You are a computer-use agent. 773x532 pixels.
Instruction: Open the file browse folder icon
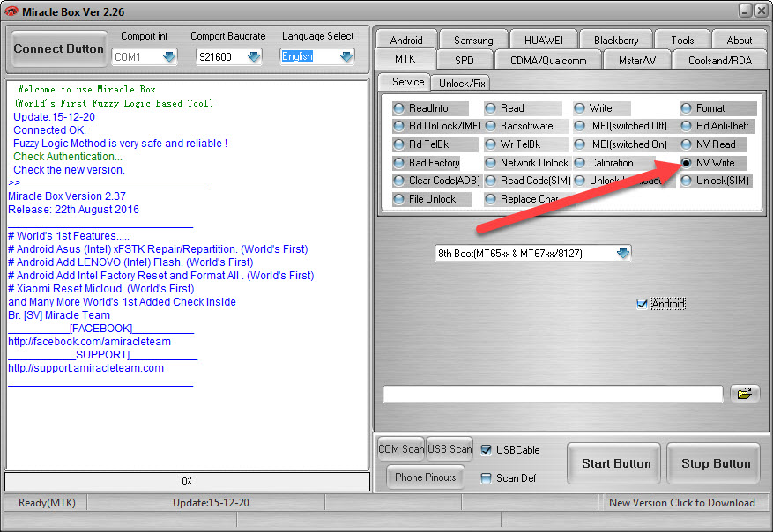745,394
